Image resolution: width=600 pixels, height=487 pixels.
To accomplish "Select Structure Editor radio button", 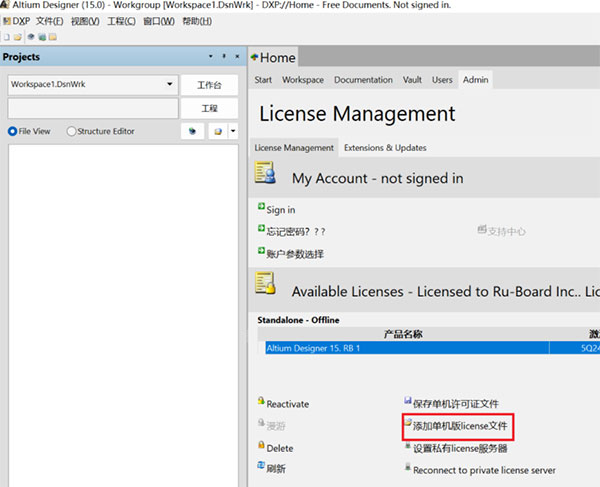I will coord(71,131).
